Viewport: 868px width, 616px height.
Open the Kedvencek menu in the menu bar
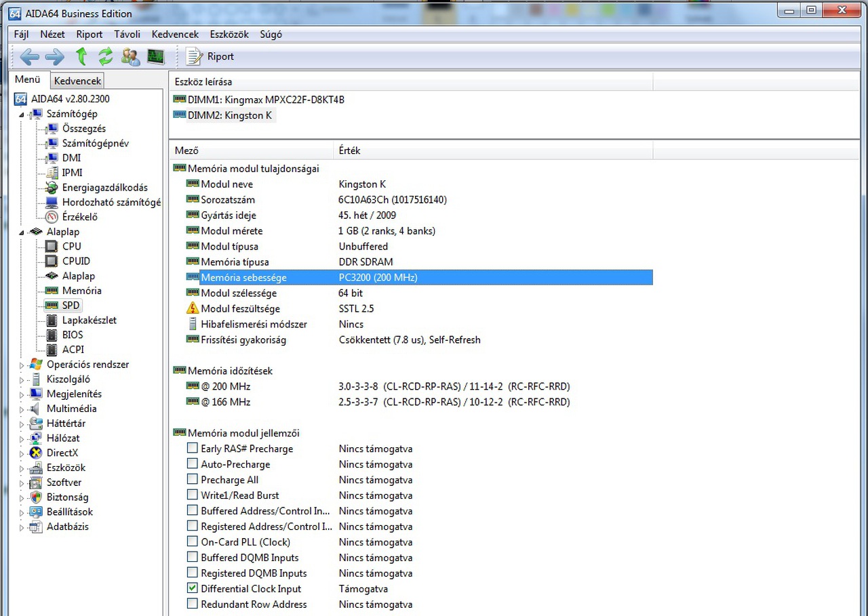pos(175,35)
